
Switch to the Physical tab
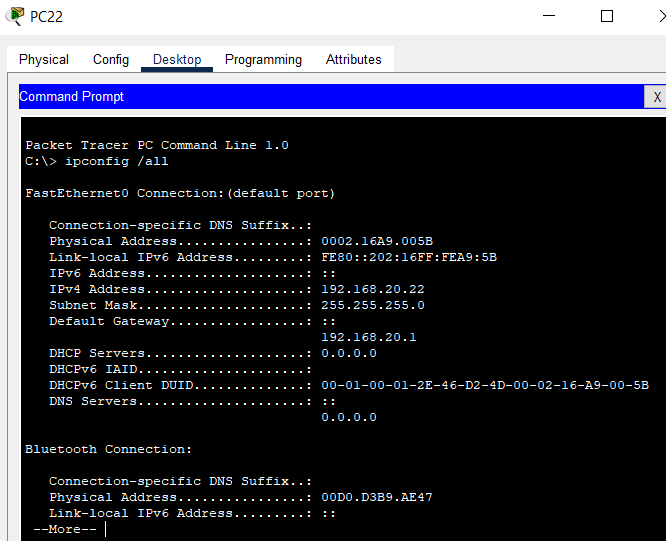point(44,59)
